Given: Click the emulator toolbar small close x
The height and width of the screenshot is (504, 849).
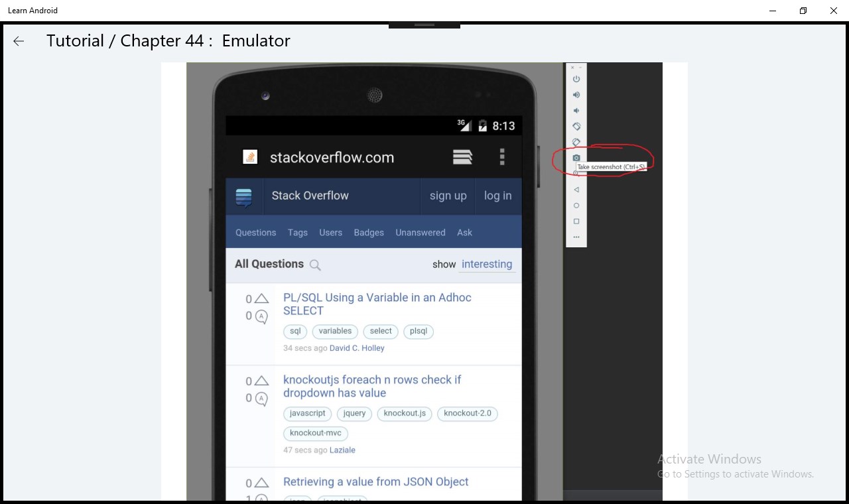Looking at the screenshot, I should pyautogui.click(x=572, y=67).
